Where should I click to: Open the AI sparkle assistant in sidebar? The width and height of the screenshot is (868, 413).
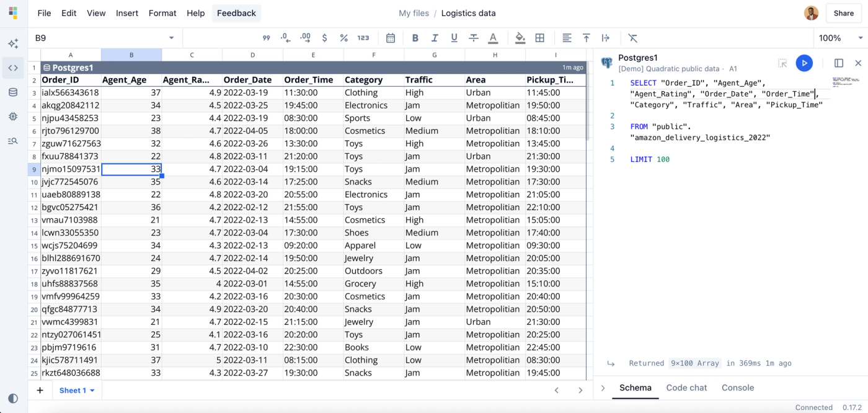[13, 43]
